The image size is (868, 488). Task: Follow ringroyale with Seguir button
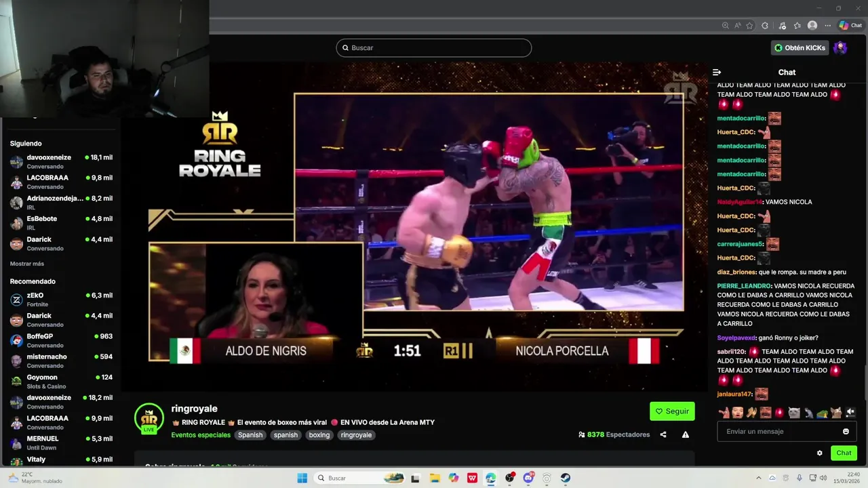coord(672,411)
